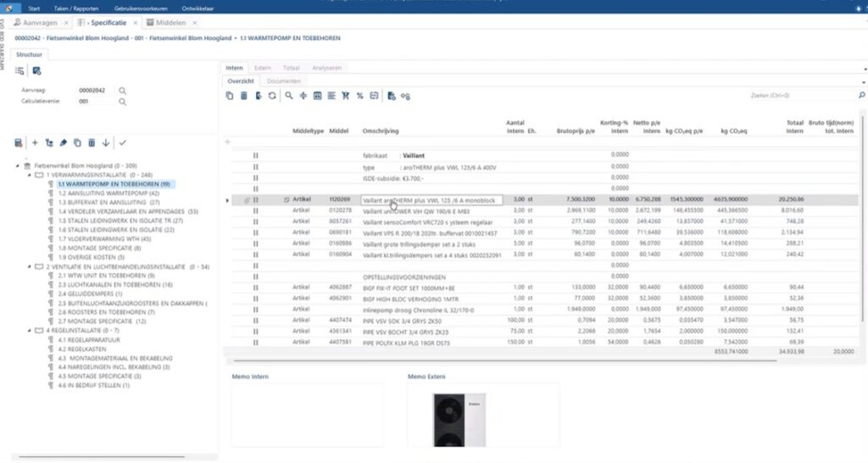
Task: Click the blue settings icon under Structuur tab
Action: coord(36,71)
